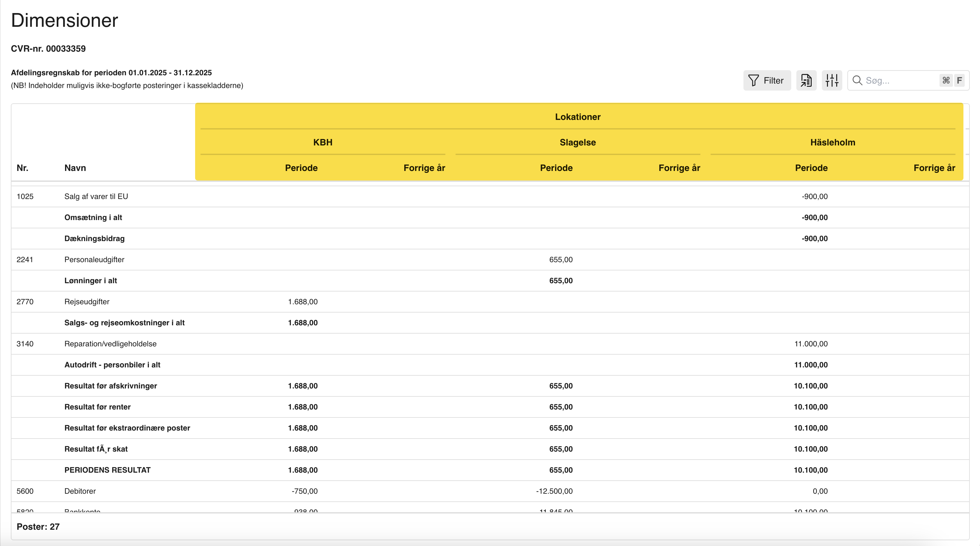This screenshot has width=980, height=546.
Task: Click Forrige år header under Slagelse
Action: pyautogui.click(x=679, y=168)
